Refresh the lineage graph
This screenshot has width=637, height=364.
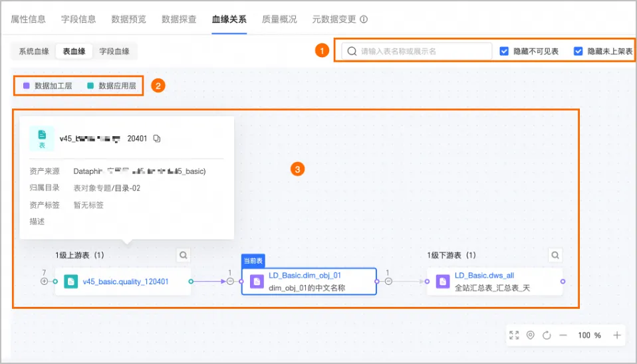click(x=547, y=335)
